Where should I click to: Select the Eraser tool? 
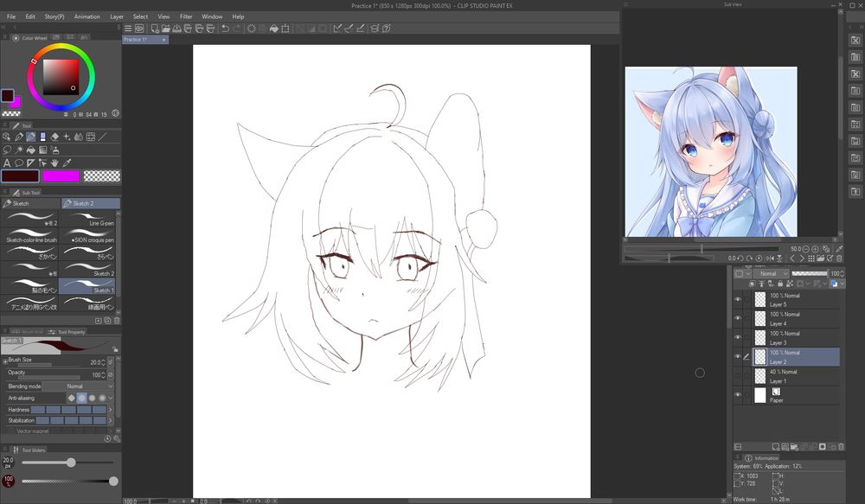point(54,137)
